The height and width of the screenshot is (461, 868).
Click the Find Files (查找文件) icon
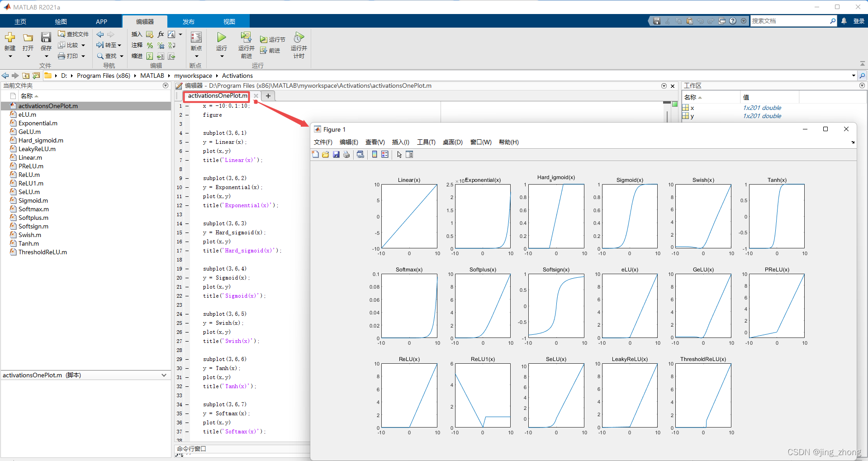[62, 34]
